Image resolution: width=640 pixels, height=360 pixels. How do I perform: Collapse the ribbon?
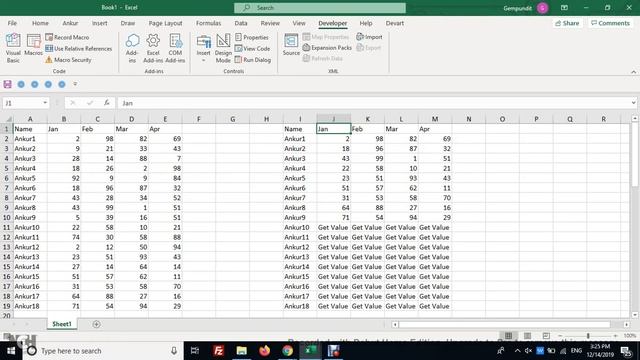(633, 72)
